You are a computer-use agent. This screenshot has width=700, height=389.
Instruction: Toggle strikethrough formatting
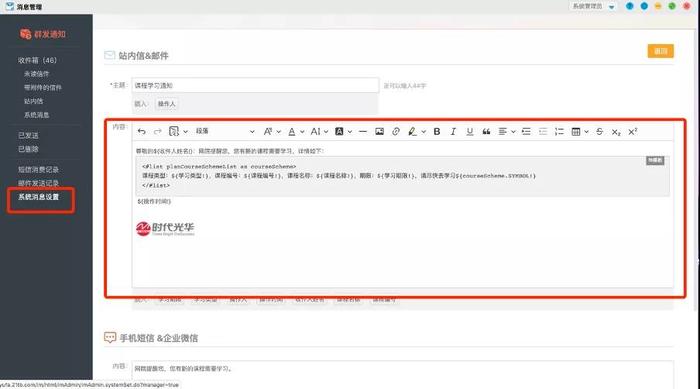coord(600,131)
